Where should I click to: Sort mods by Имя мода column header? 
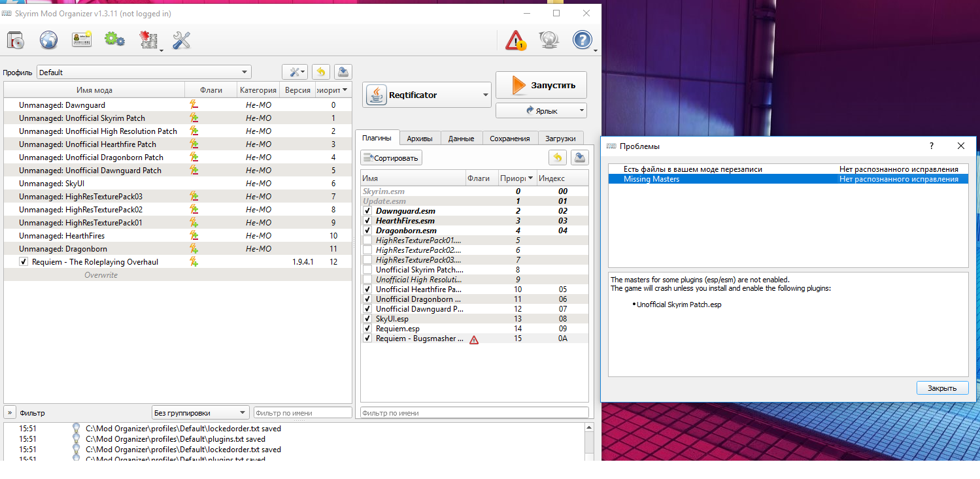[94, 90]
